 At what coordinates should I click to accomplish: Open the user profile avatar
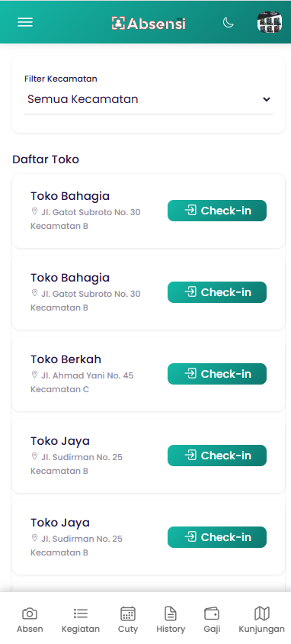point(269,22)
